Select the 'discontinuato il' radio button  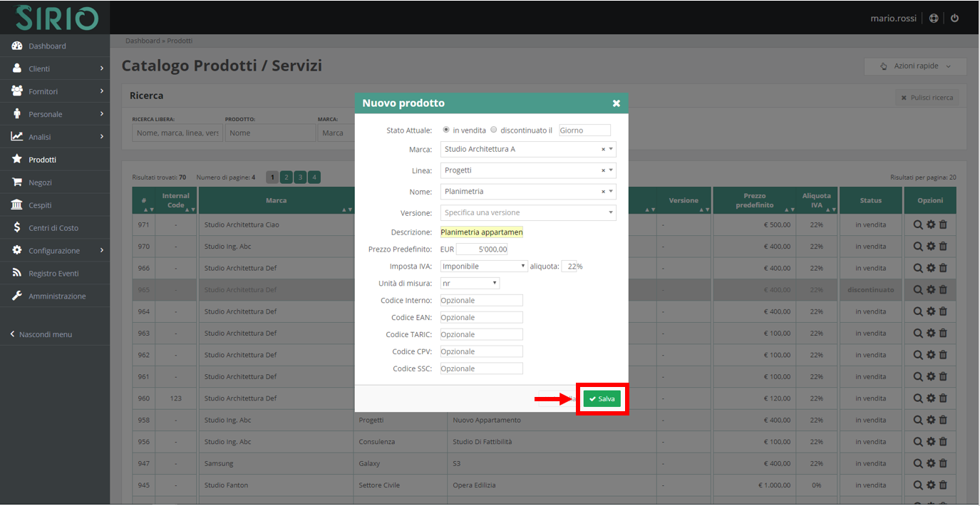point(493,130)
